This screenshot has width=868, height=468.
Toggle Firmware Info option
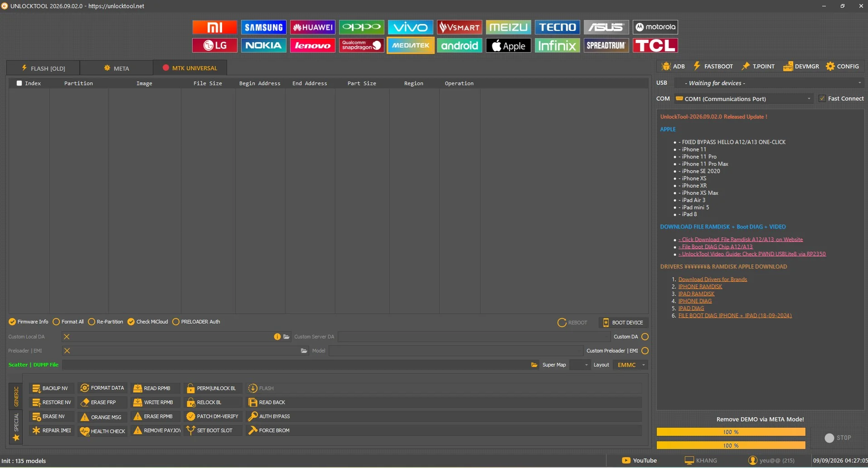tap(28, 322)
